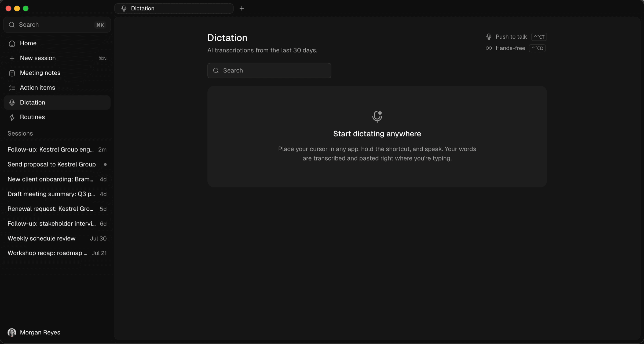Open session Workshop recap: roadmap ...

coord(57,253)
